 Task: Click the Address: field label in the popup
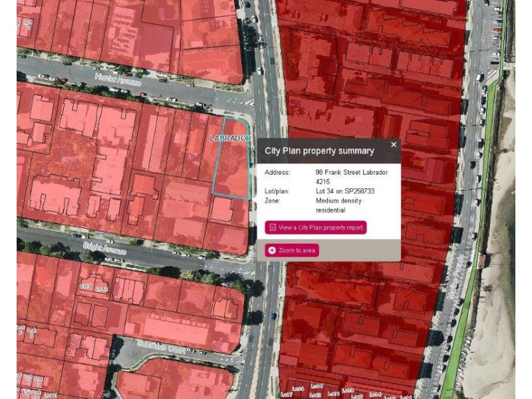point(277,172)
